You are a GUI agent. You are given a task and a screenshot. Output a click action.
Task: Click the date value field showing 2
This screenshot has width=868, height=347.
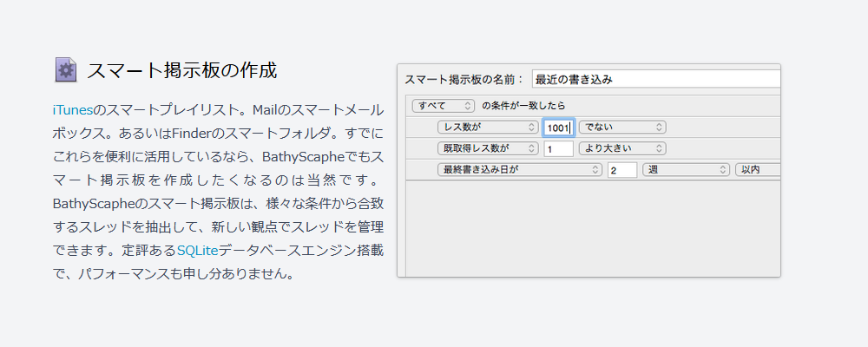(622, 170)
